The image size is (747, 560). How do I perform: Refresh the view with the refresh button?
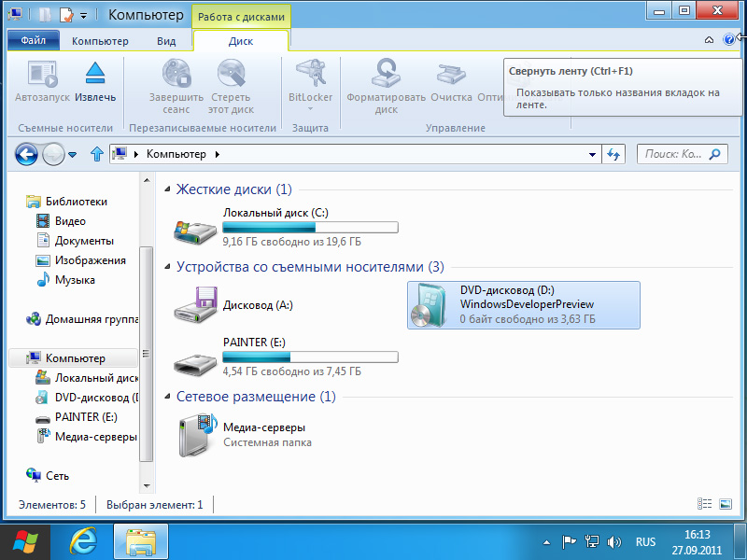pyautogui.click(x=613, y=154)
